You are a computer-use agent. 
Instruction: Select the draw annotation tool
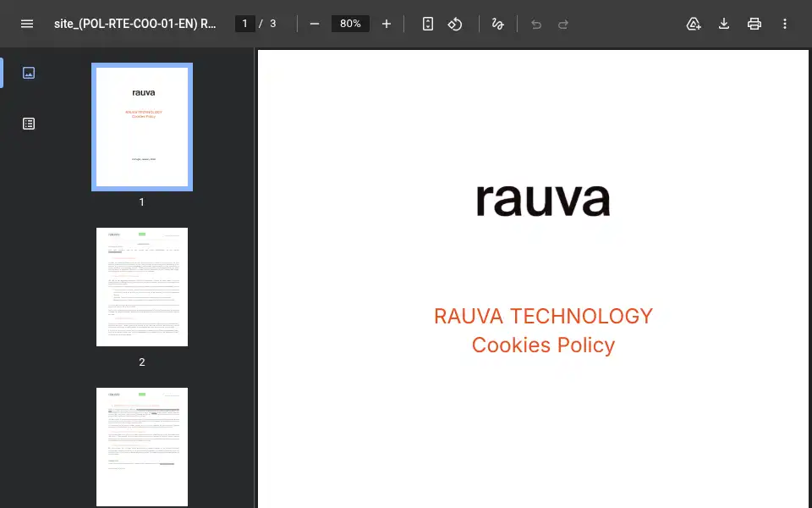[497, 24]
